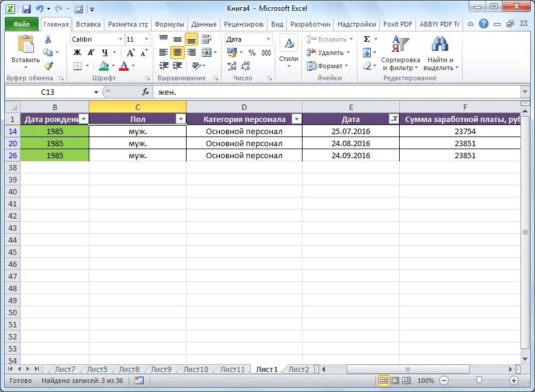The height and width of the screenshot is (392, 535).
Task: Open Excel Help question mark
Action: click(483, 24)
